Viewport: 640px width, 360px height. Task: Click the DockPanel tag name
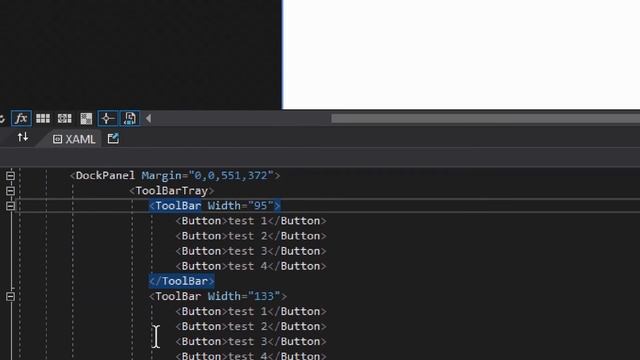point(105,176)
